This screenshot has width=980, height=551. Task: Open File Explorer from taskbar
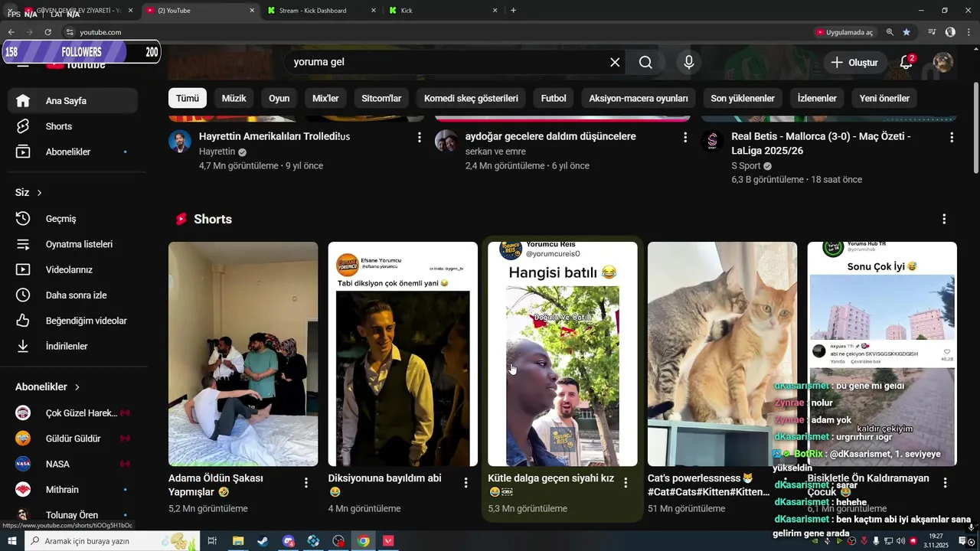pos(238,541)
